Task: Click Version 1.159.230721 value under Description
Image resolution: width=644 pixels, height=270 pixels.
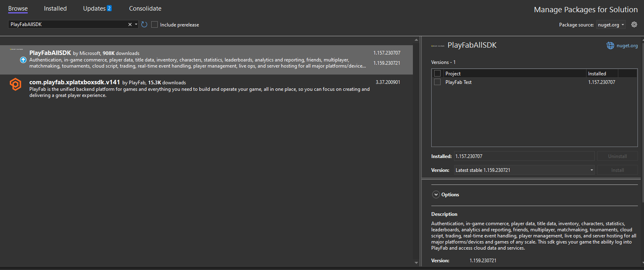Action: click(483, 261)
